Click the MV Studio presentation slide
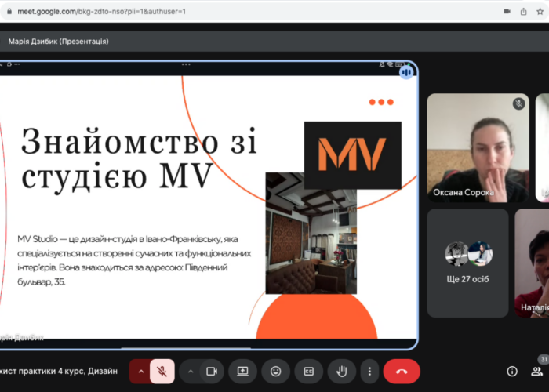The height and width of the screenshot is (392, 549). 208,205
